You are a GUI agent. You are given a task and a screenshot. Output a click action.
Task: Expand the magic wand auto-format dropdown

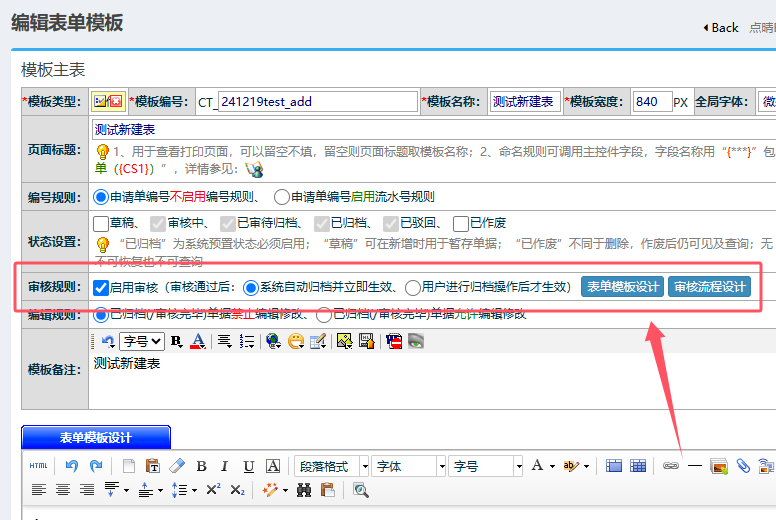click(286, 491)
